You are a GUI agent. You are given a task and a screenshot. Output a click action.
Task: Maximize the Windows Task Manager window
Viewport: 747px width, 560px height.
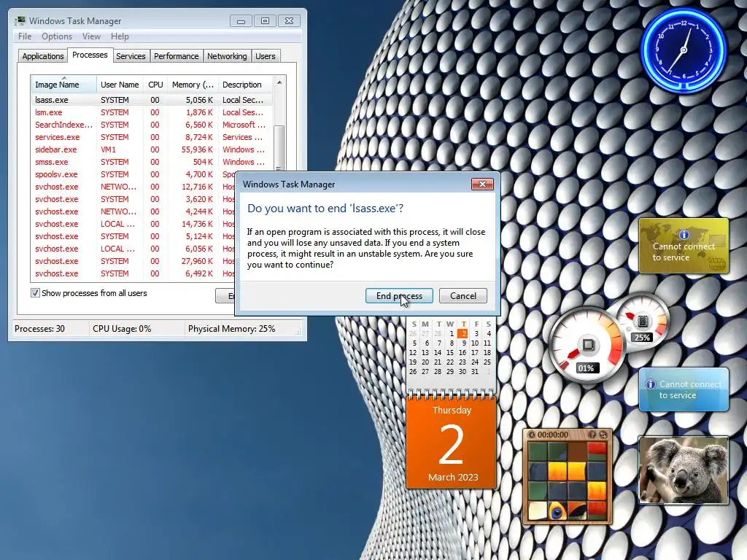coord(266,21)
